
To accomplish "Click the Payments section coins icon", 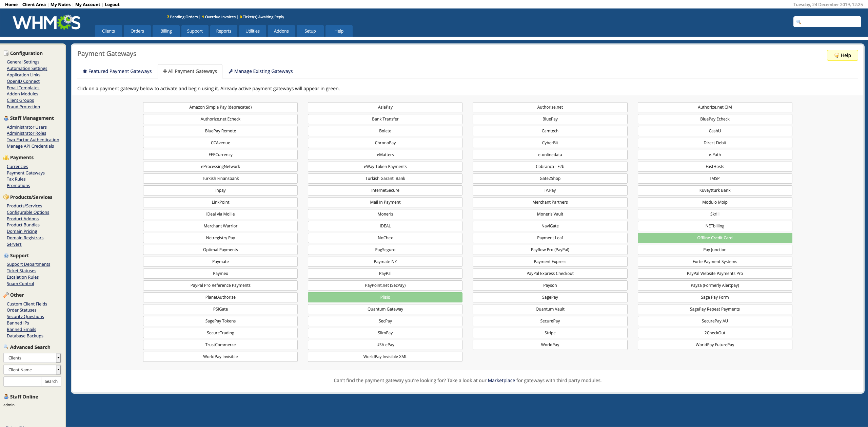I will coord(6,157).
